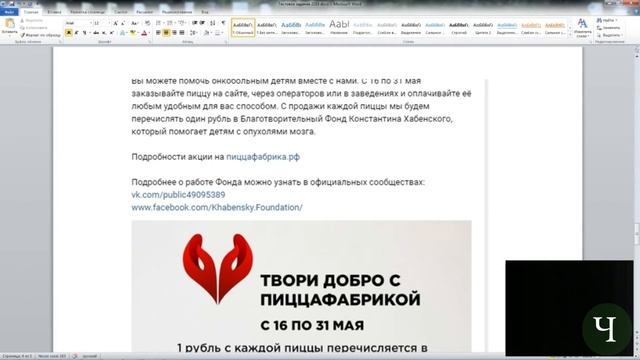
Task: Open the пиццафабрика.рф link
Action: pyautogui.click(x=263, y=157)
